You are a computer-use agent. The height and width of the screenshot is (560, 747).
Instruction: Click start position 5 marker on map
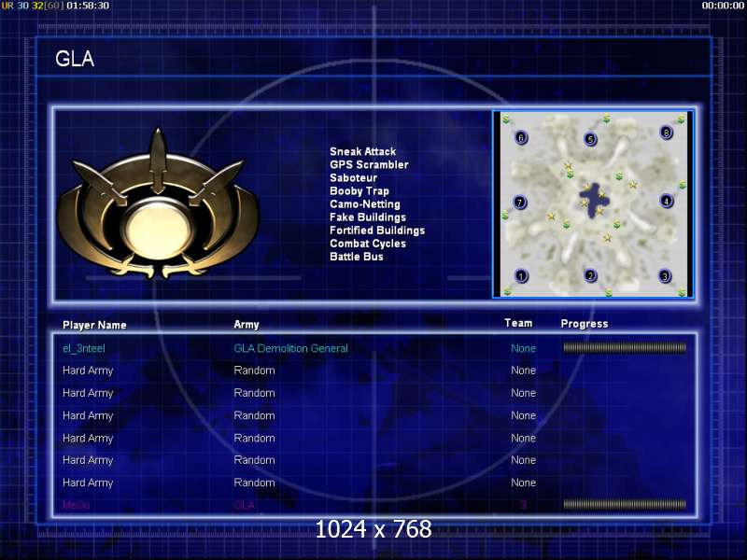(591, 139)
